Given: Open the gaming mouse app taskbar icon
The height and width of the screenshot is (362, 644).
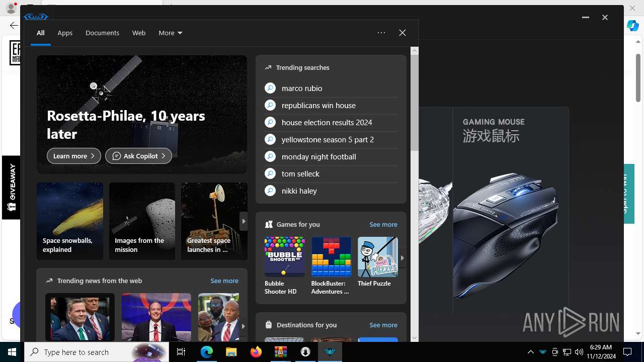Looking at the screenshot, I should coord(330,352).
